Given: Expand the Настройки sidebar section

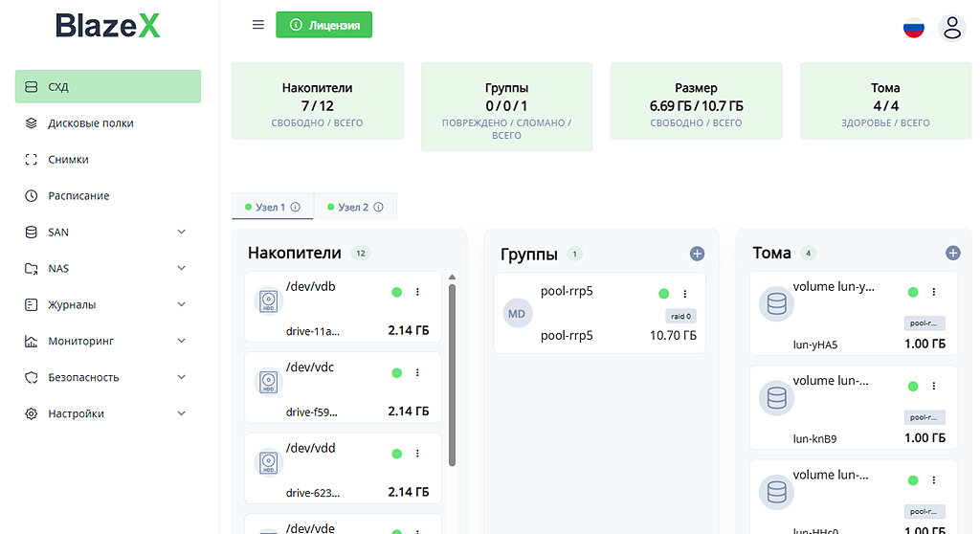Looking at the screenshot, I should point(181,414).
